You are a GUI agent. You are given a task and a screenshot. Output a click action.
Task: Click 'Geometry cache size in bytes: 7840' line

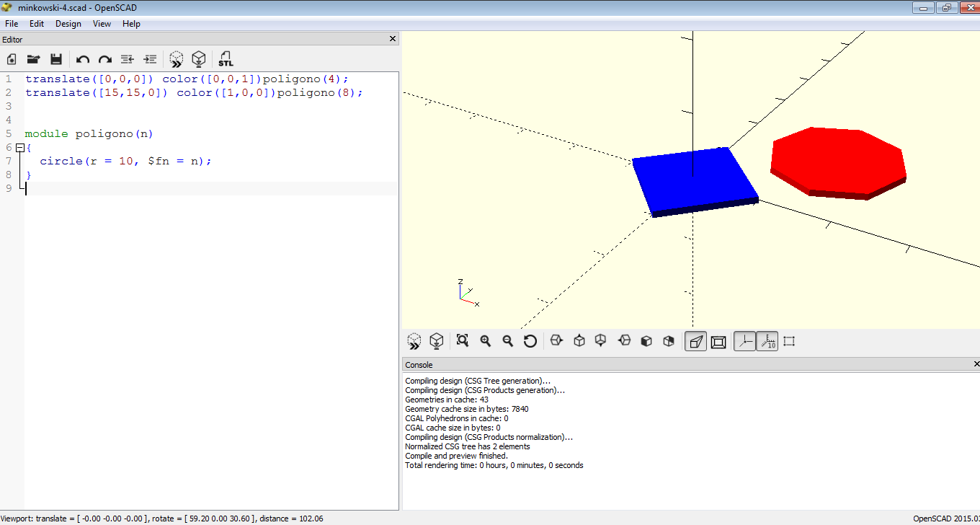coord(467,409)
